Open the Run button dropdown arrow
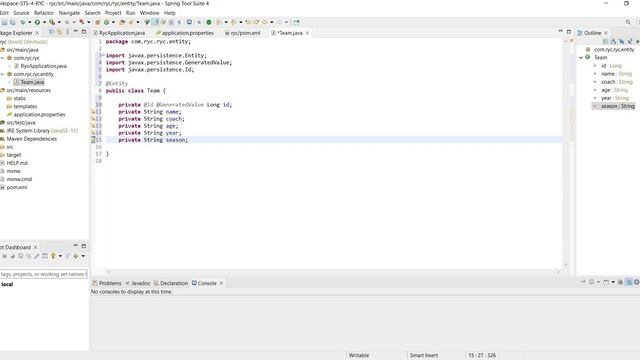The width and height of the screenshot is (640, 360). tap(44, 22)
